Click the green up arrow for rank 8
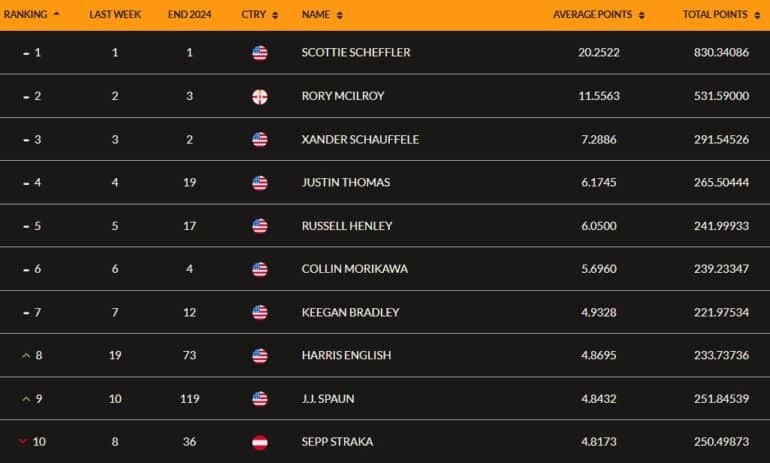 26,355
